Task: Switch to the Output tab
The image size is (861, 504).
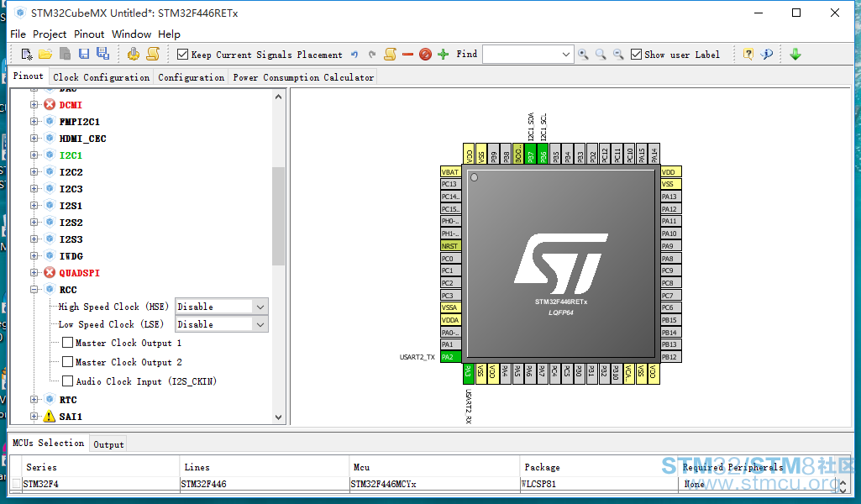Action: (x=108, y=444)
